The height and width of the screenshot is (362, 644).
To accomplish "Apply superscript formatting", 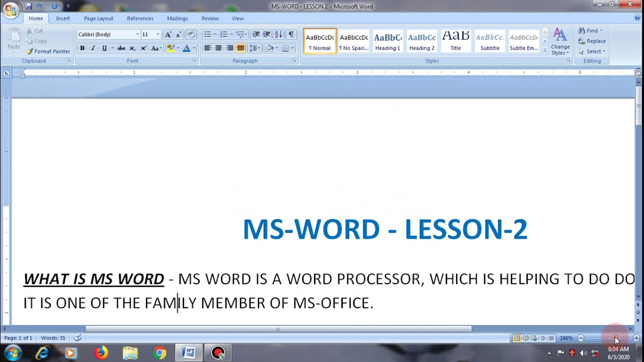I will click(143, 48).
